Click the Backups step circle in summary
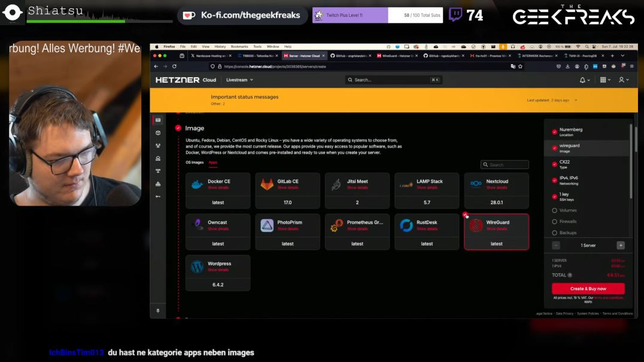Viewport: 644px width, 362px height. click(554, 233)
